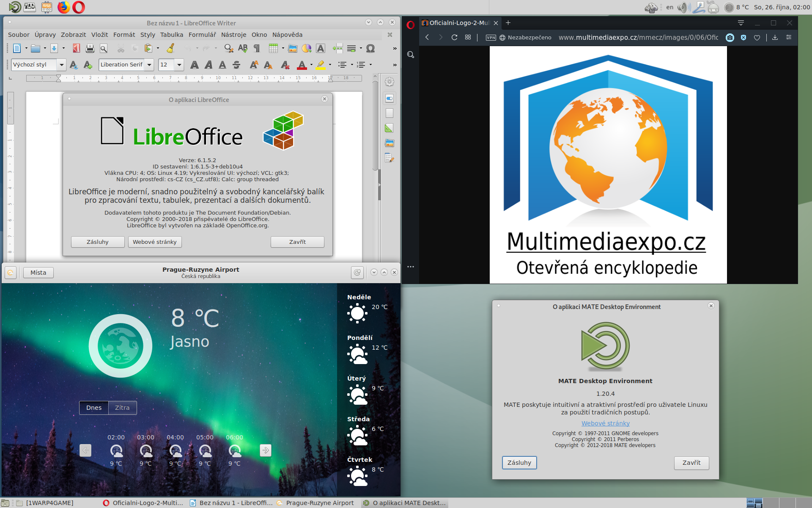
Task: Open the Nástroje menu
Action: tap(233, 35)
